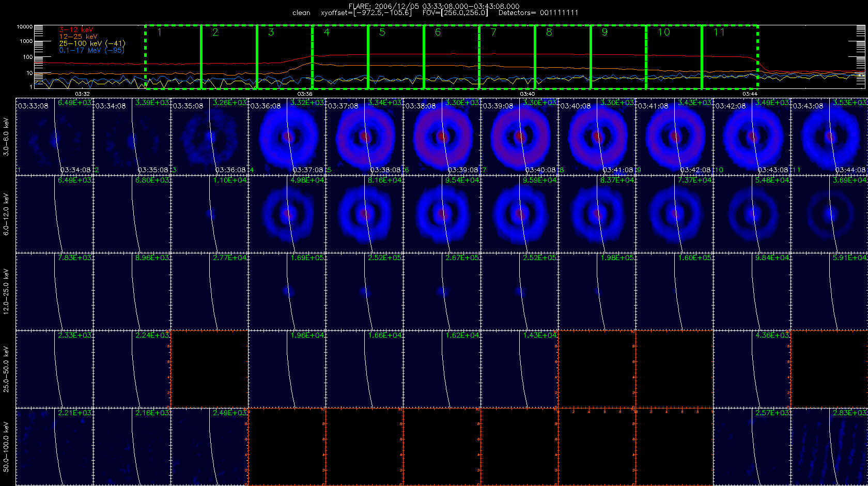Open the ring image labeled 4.98E+04
Image resolution: width=868 pixels, height=486 pixels.
coord(287,214)
